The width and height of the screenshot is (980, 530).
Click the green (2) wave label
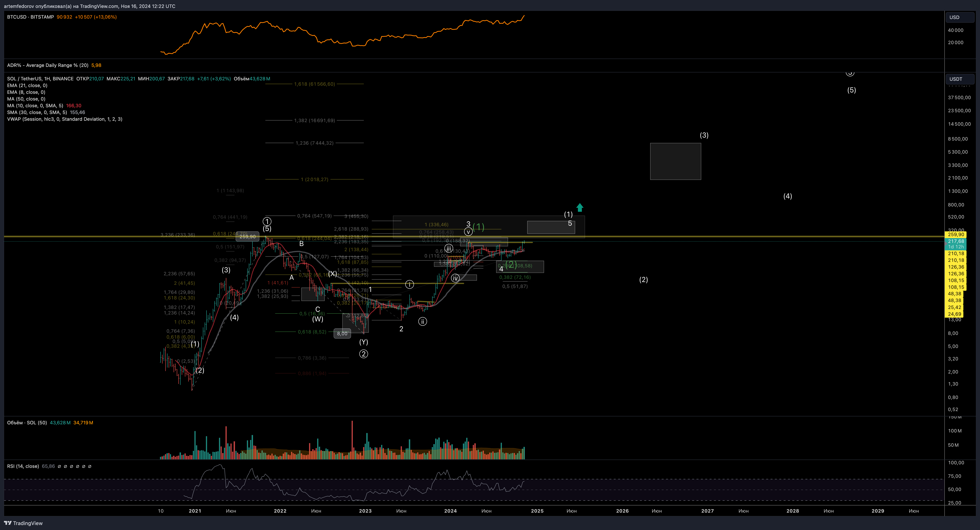(x=511, y=264)
